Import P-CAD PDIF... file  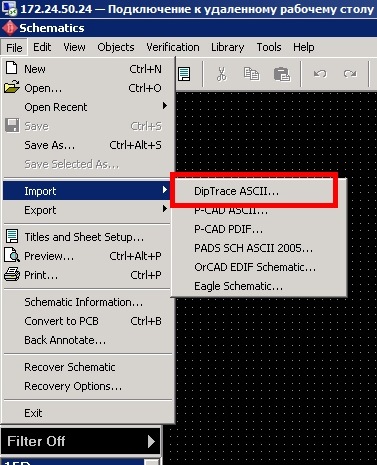pyautogui.click(x=258, y=229)
